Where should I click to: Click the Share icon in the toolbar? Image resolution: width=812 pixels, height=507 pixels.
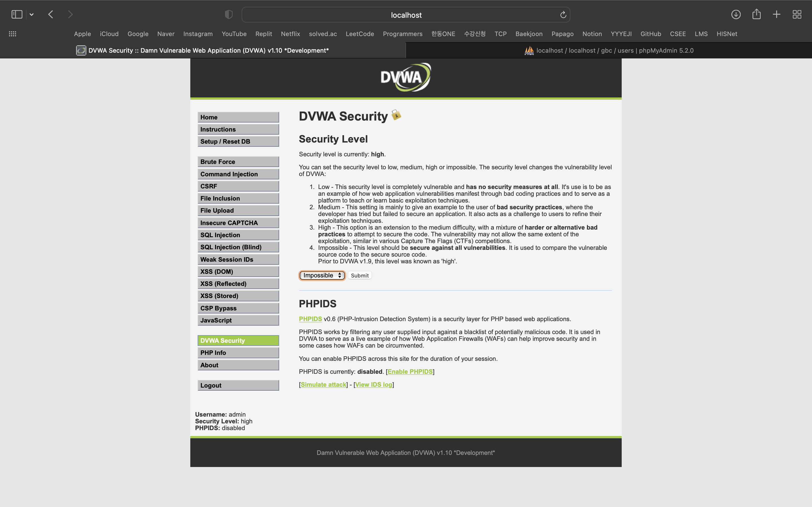click(756, 14)
